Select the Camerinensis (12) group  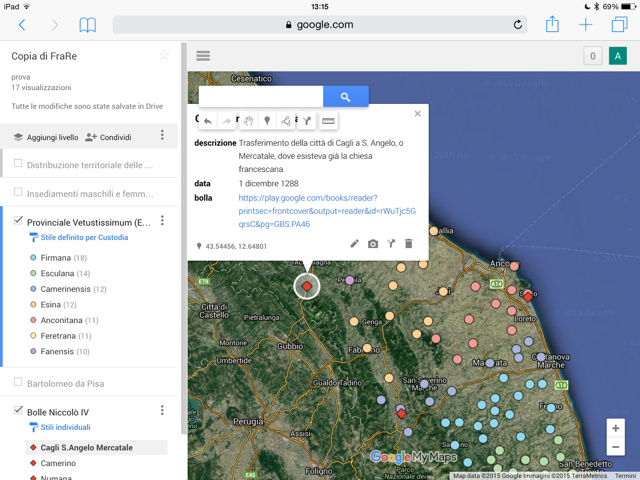pos(68,289)
